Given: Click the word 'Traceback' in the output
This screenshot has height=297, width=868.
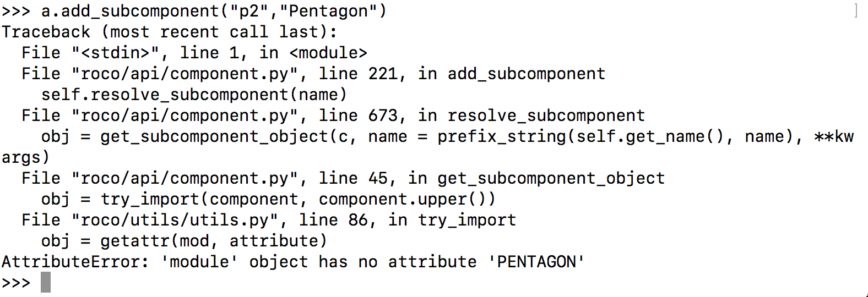Looking at the screenshot, I should [x=46, y=32].
